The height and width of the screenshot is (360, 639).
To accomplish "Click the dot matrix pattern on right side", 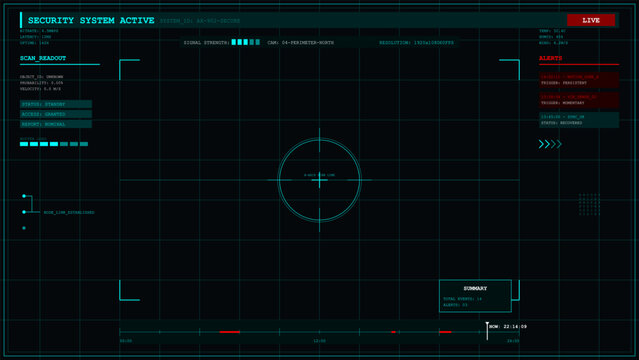I will 589,204.
